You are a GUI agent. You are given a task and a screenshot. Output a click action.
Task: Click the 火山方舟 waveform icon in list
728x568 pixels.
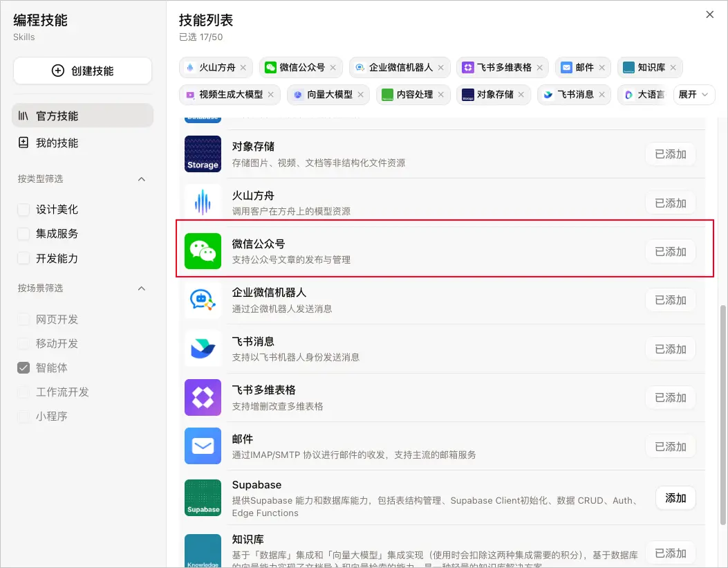pos(203,203)
